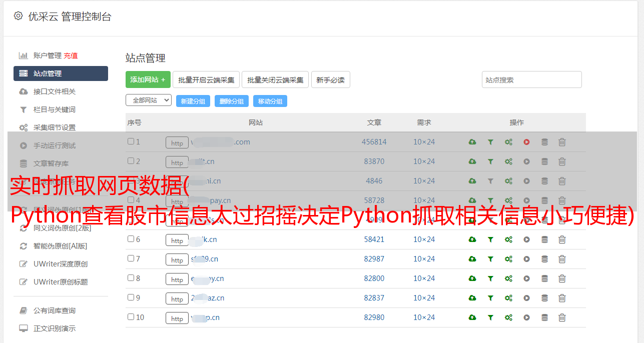Open 智能伪原创[AI版] in the sidebar
The width and height of the screenshot is (644, 343).
tap(61, 246)
